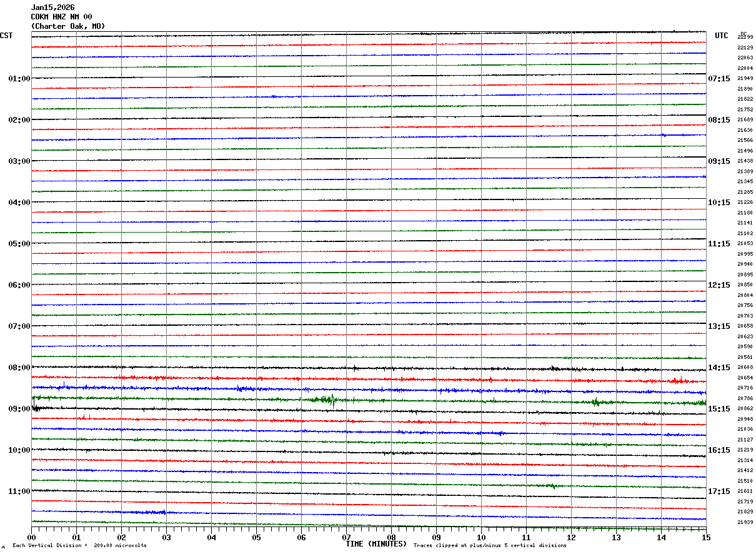The height and width of the screenshot is (554, 756).
Task: Select the DC offset value 20658
Action: (745, 326)
